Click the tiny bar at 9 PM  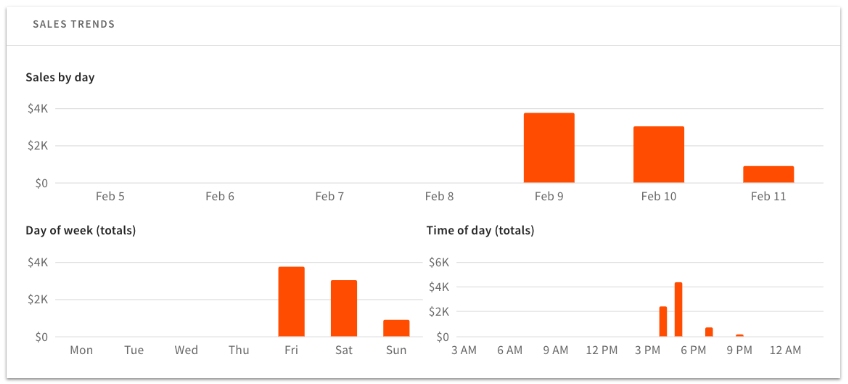click(739, 336)
